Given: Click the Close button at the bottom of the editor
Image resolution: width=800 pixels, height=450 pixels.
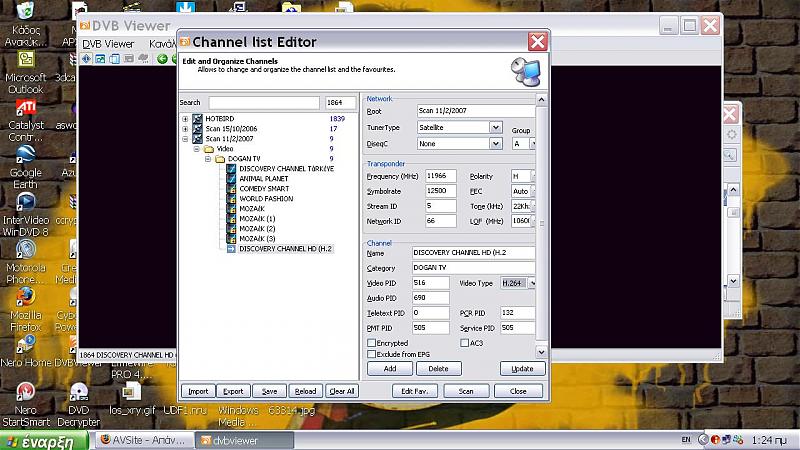Looking at the screenshot, I should pos(518,391).
